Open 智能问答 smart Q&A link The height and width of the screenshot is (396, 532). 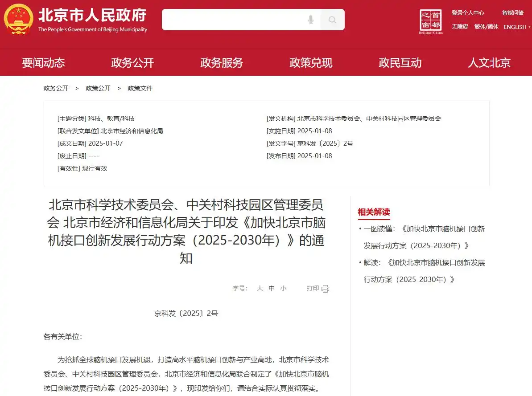pyautogui.click(x=513, y=12)
